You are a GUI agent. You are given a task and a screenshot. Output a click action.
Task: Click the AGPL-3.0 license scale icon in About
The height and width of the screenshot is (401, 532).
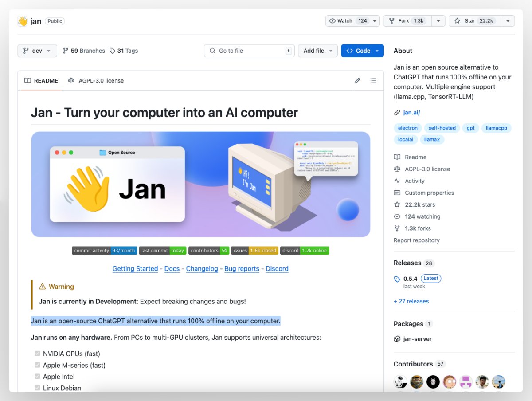(x=397, y=169)
